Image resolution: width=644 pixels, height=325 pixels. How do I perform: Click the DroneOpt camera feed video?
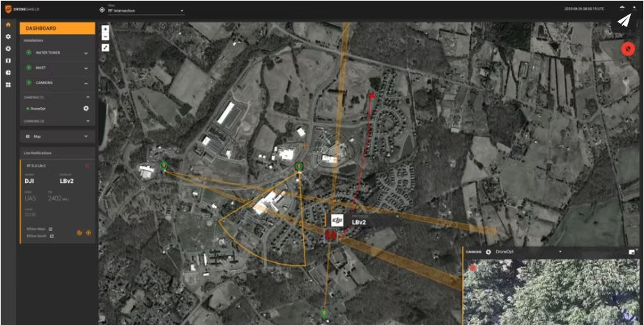(x=551, y=292)
